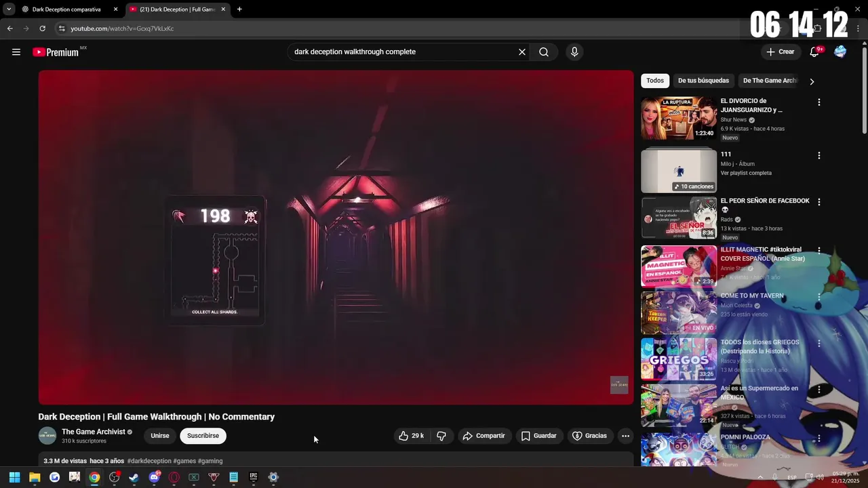
Task: Open options menu for 111 album
Action: click(819, 155)
